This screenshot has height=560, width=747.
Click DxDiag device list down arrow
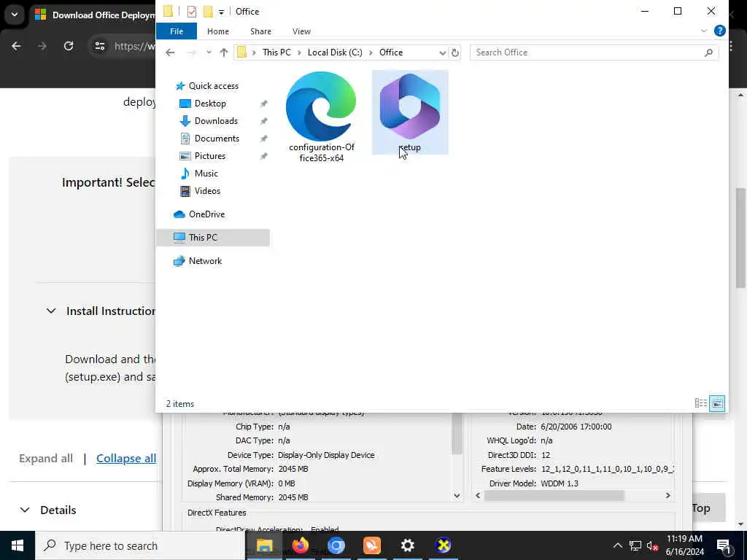click(457, 496)
